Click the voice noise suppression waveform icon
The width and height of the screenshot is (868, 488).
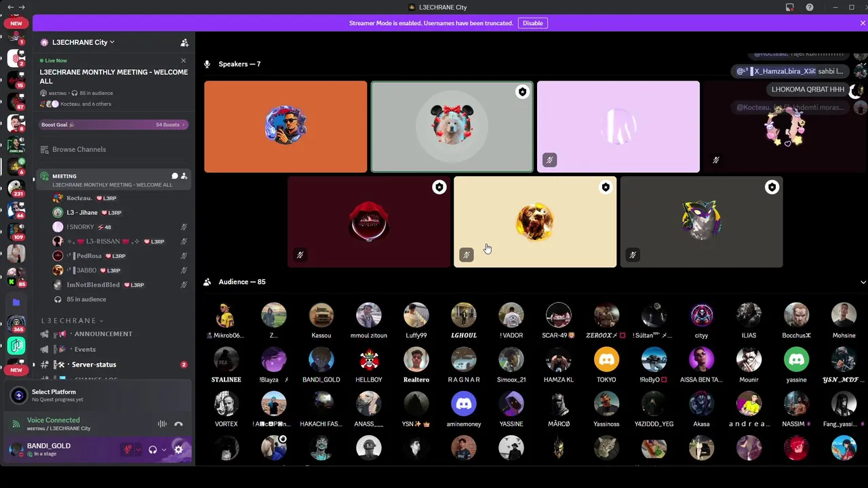pos(162,424)
